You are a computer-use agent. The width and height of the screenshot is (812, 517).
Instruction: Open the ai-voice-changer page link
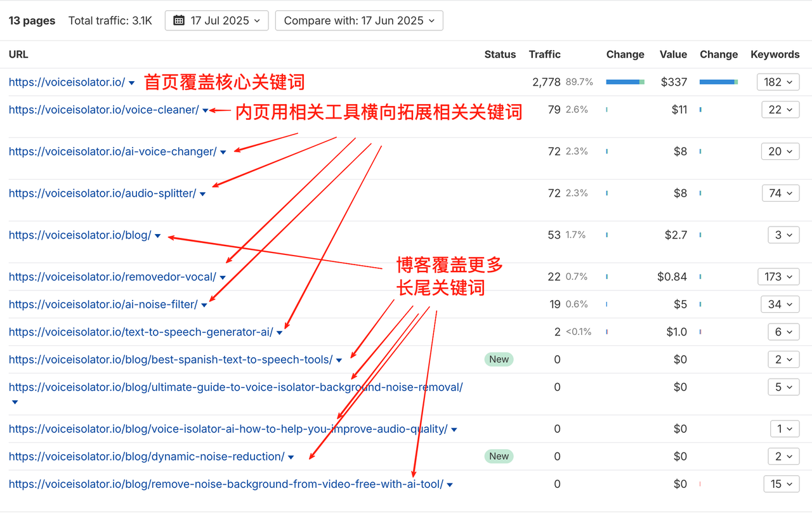(x=113, y=152)
